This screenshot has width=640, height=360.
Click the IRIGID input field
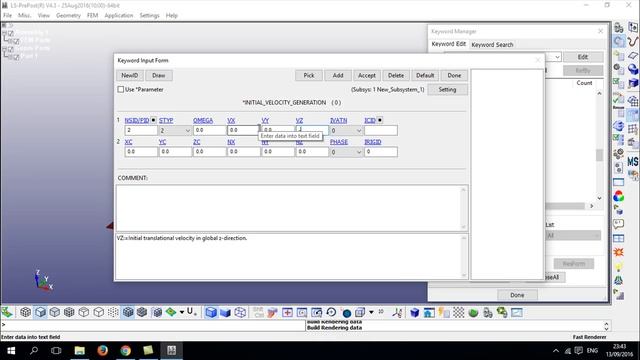click(x=381, y=152)
